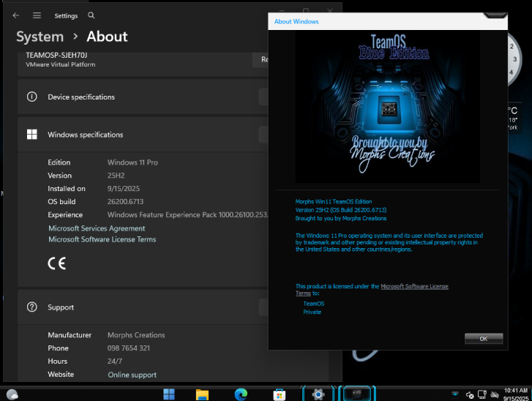Select the Manufacturer value Morphs Creations
532x401 pixels.
[x=136, y=335]
